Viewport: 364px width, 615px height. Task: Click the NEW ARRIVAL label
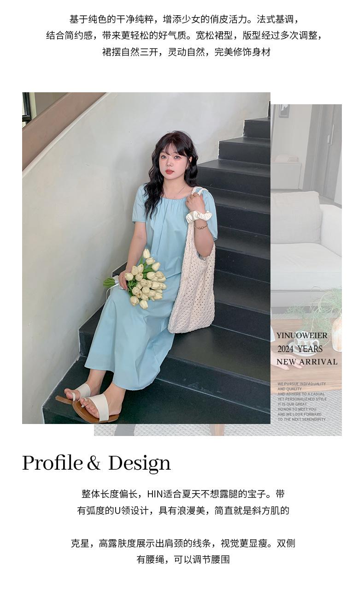tap(307, 362)
